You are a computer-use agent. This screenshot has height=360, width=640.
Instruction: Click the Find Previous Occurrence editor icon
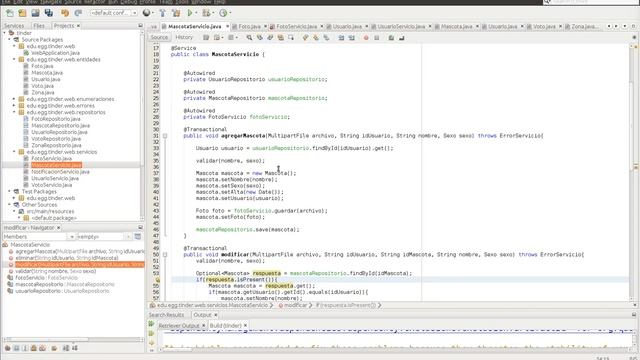coord(260,38)
